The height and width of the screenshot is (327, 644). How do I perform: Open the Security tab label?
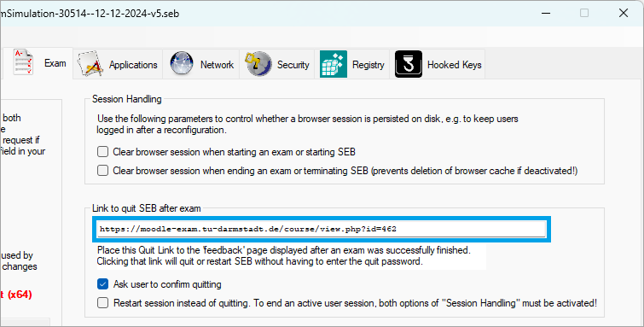coord(293,65)
